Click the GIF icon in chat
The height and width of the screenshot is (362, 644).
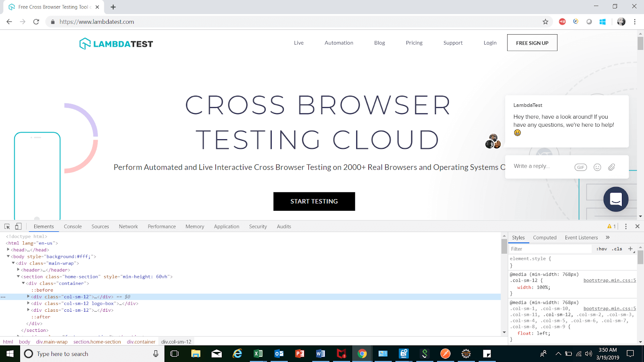(x=580, y=167)
